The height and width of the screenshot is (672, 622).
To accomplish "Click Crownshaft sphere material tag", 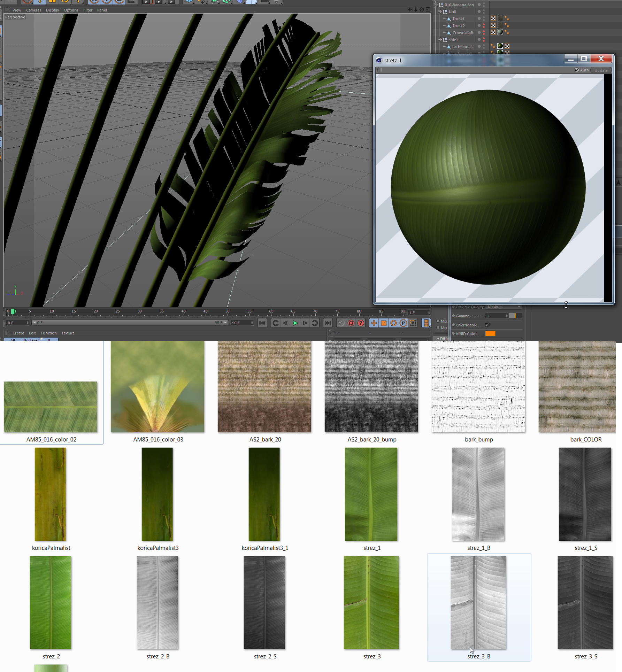I will [x=500, y=32].
